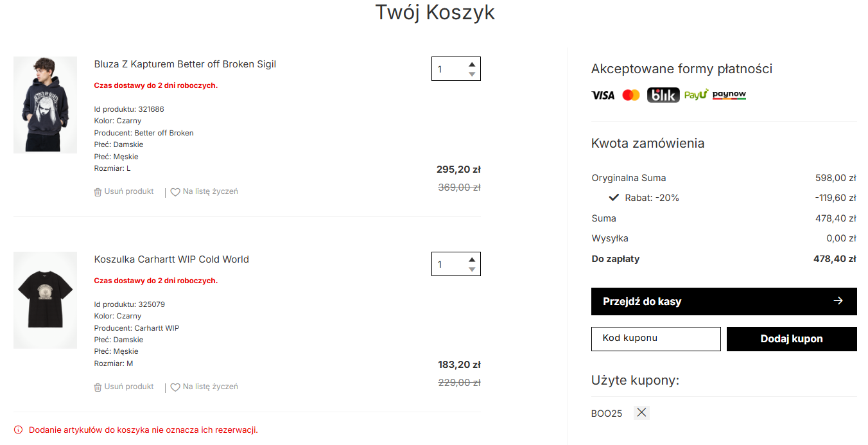Click trash icon for Carhartt WIP T-shirt
This screenshot has width=868, height=445.
(98, 387)
